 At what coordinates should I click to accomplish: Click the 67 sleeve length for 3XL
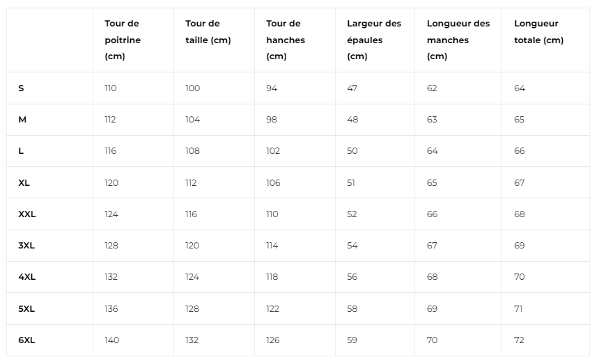[x=432, y=246]
